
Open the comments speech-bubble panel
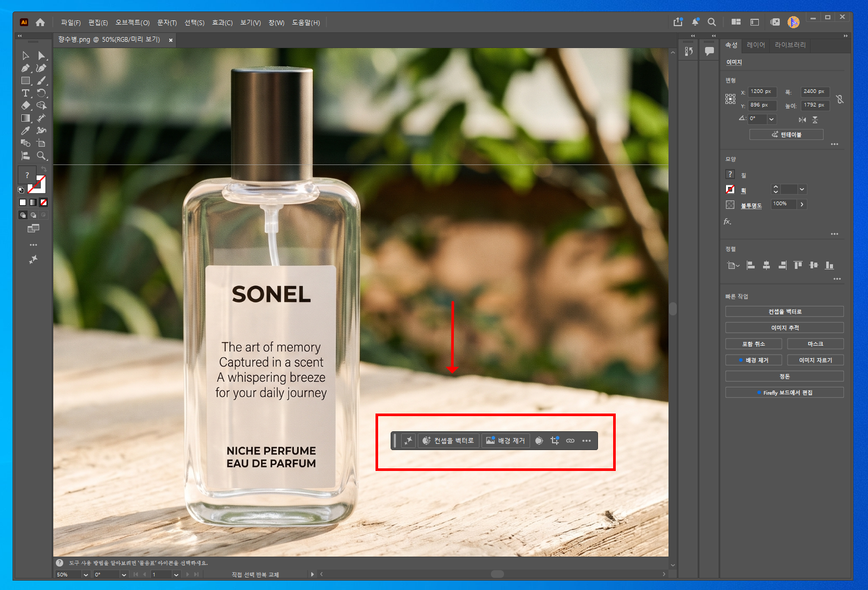(x=709, y=51)
